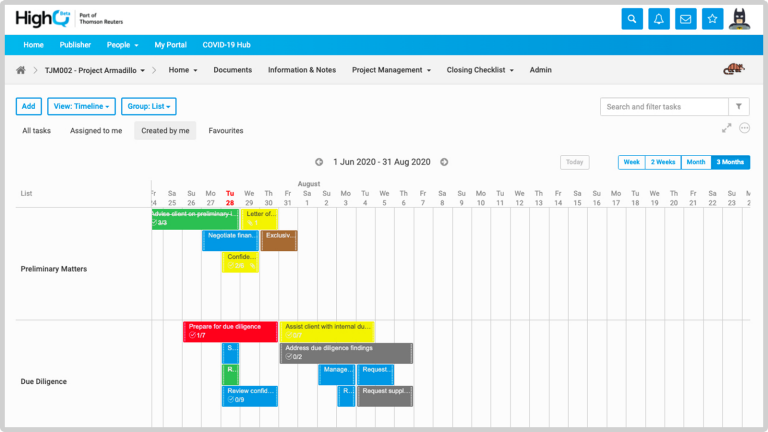
Task: Go to next date range arrow
Action: tap(444, 162)
